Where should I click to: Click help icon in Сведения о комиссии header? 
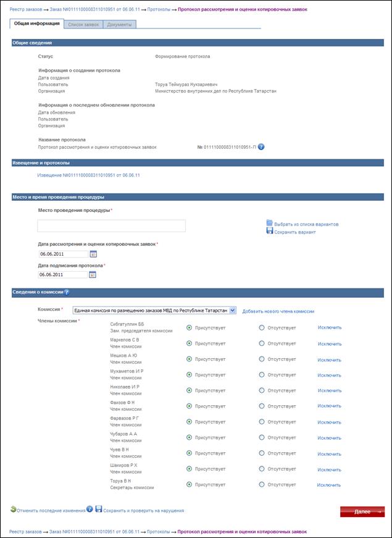click(67, 292)
